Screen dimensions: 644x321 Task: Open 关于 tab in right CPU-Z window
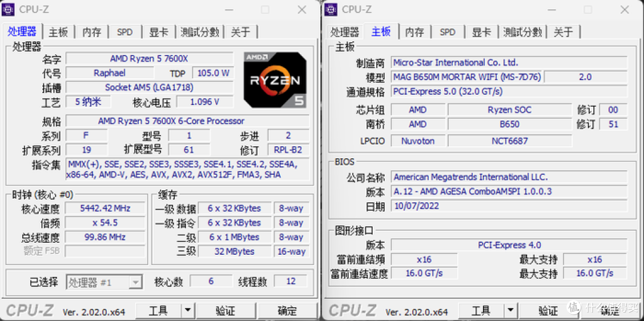564,32
